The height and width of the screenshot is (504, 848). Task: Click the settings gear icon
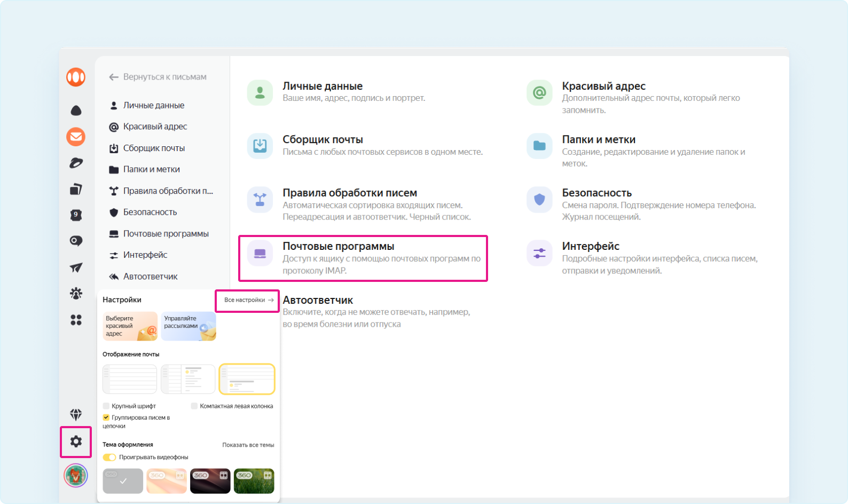click(76, 442)
